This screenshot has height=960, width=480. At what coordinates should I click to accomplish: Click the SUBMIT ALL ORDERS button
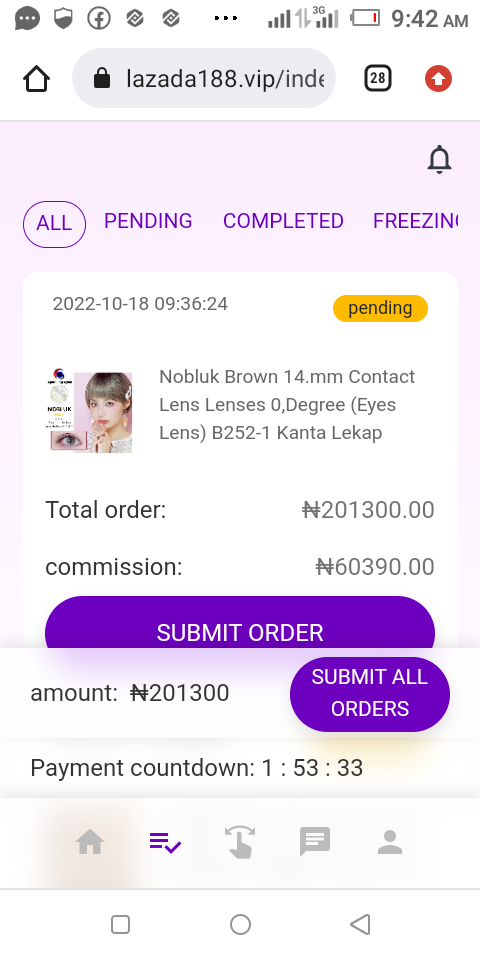tap(370, 694)
